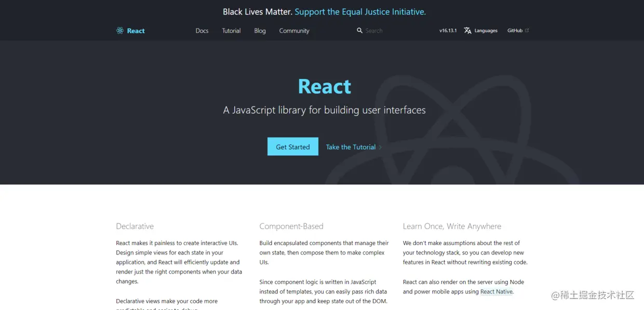Click the large React hero title
The height and width of the screenshot is (310, 644).
[x=325, y=86]
